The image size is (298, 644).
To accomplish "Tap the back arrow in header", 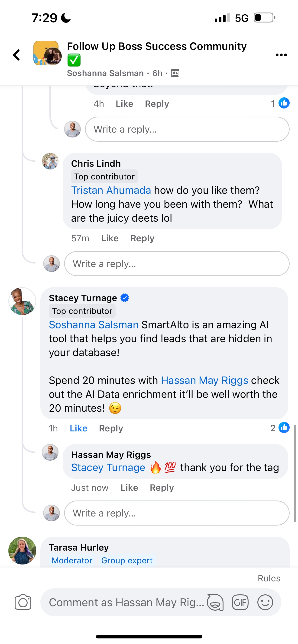I will [16, 55].
